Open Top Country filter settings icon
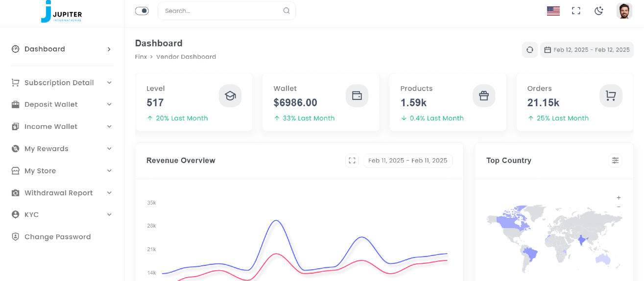The image size is (644, 281). click(615, 161)
